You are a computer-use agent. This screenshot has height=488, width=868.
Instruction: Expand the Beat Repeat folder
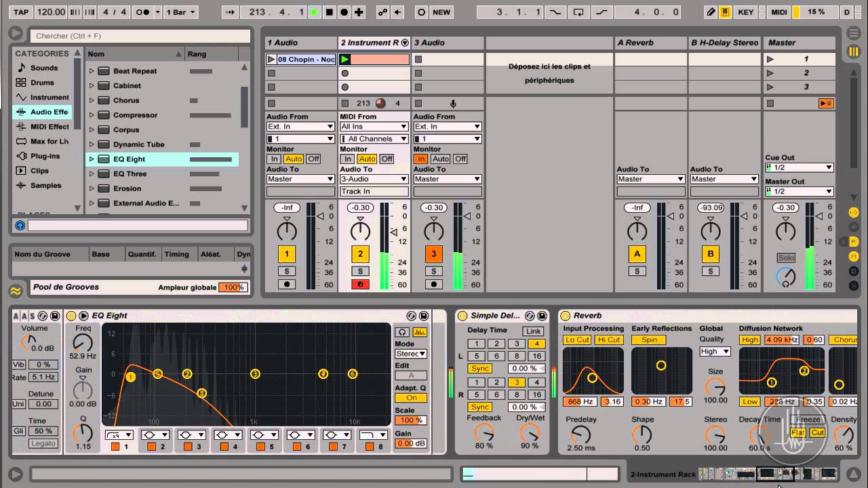click(92, 71)
